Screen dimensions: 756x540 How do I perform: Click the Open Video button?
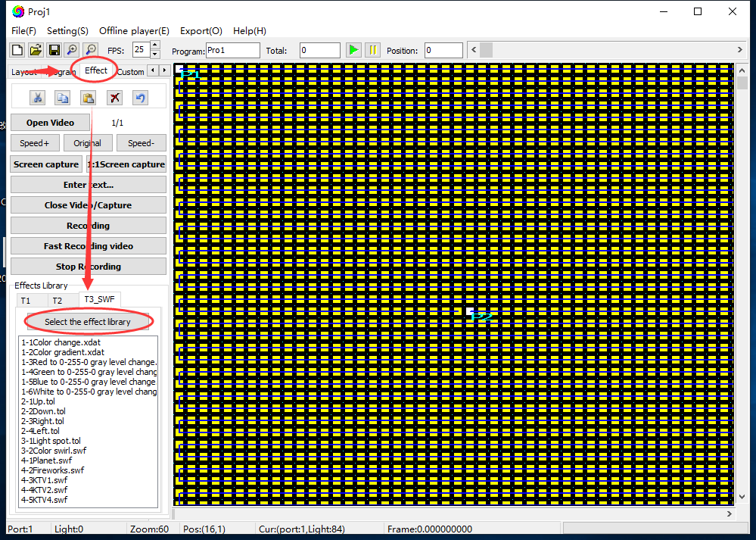point(50,123)
